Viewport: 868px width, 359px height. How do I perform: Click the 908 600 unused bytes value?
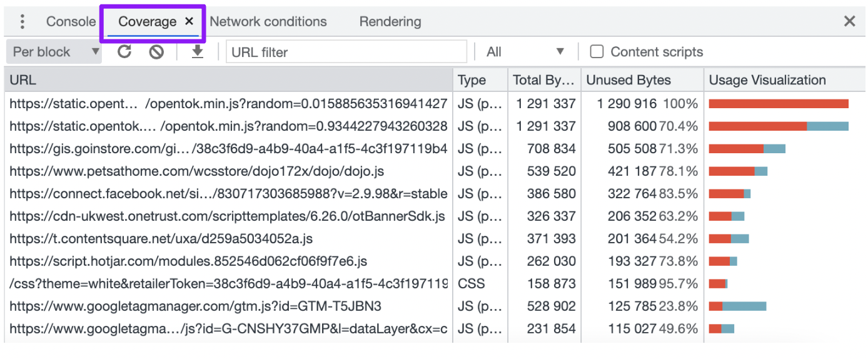pyautogui.click(x=632, y=126)
